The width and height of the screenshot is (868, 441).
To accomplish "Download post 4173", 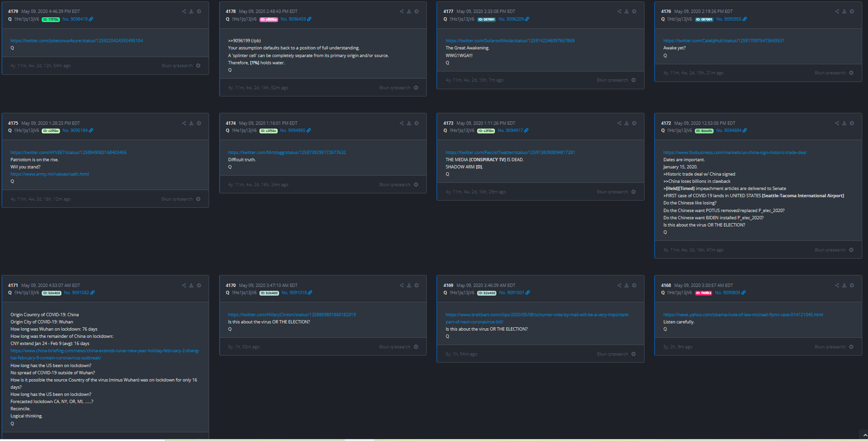I will coord(626,123).
